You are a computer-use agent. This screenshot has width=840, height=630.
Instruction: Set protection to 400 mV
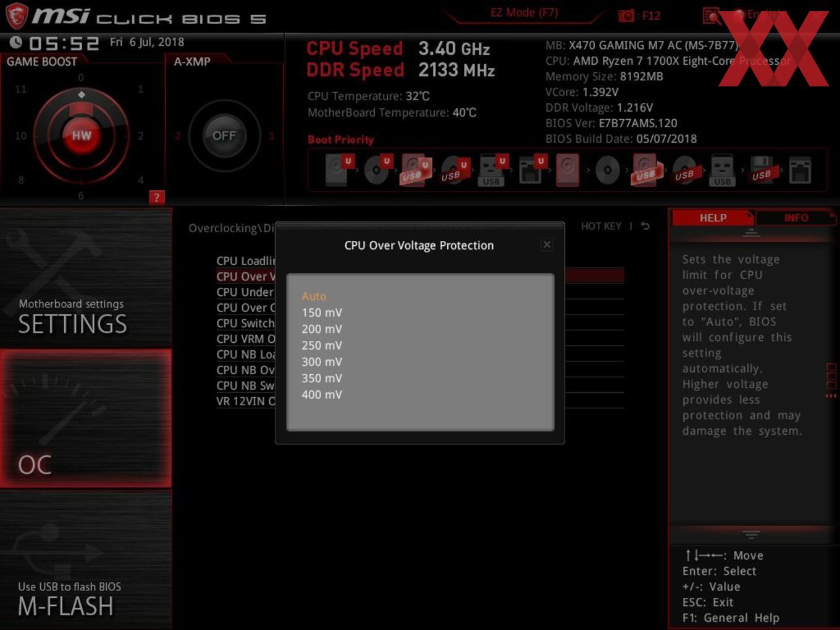pyautogui.click(x=322, y=395)
